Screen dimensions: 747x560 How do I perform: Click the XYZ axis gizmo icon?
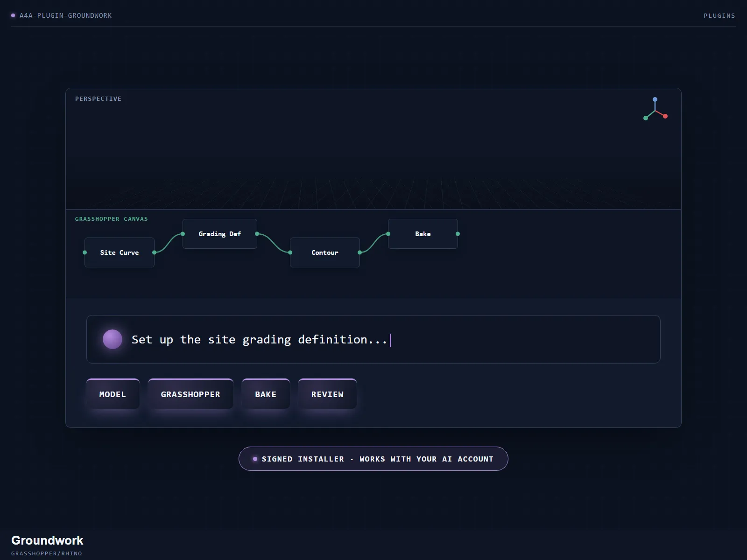click(655, 109)
